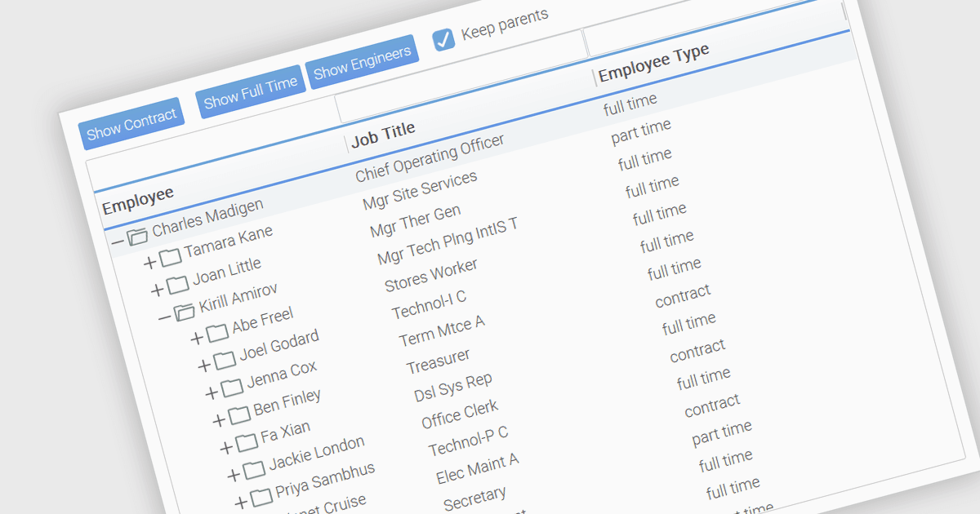
Task: Click the folder icon beside Abe Freel
Action: coord(216,332)
